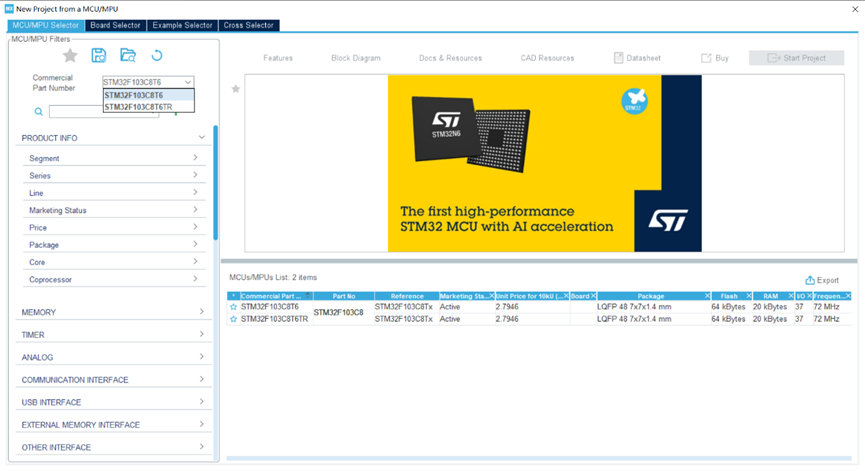Star the STM32F103C8T6TR row as favorite
The height and width of the screenshot is (471, 865).
click(233, 319)
